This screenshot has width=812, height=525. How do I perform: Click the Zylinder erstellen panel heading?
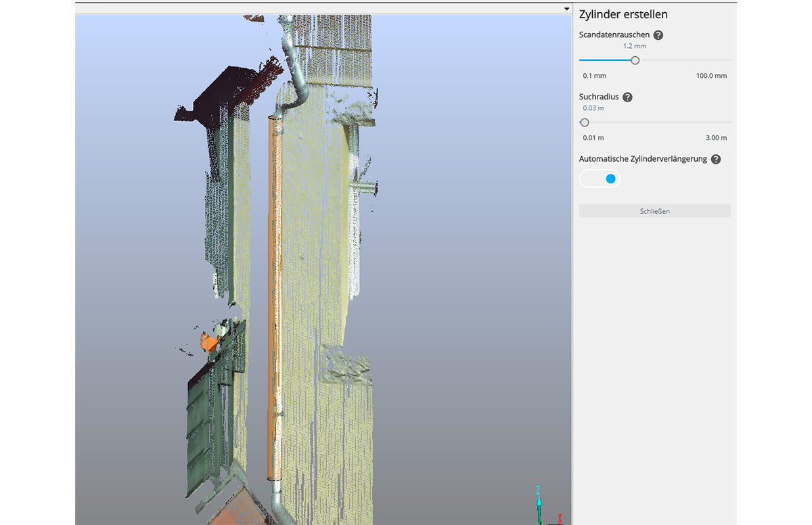623,14
